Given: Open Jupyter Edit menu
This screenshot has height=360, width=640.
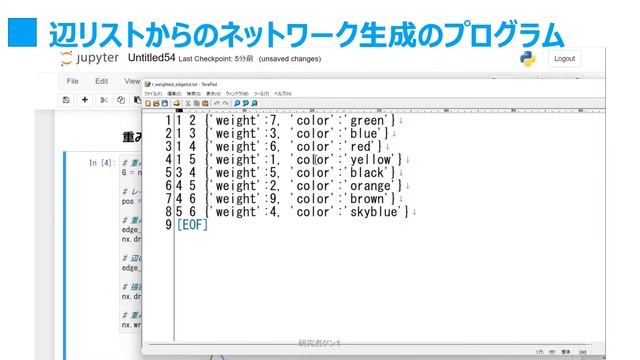Looking at the screenshot, I should [x=101, y=81].
